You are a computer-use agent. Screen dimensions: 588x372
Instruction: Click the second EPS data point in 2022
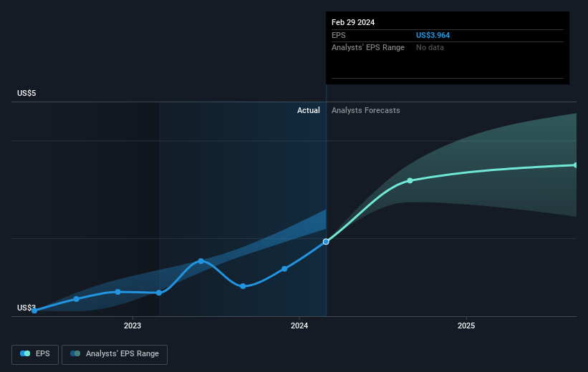tap(77, 299)
